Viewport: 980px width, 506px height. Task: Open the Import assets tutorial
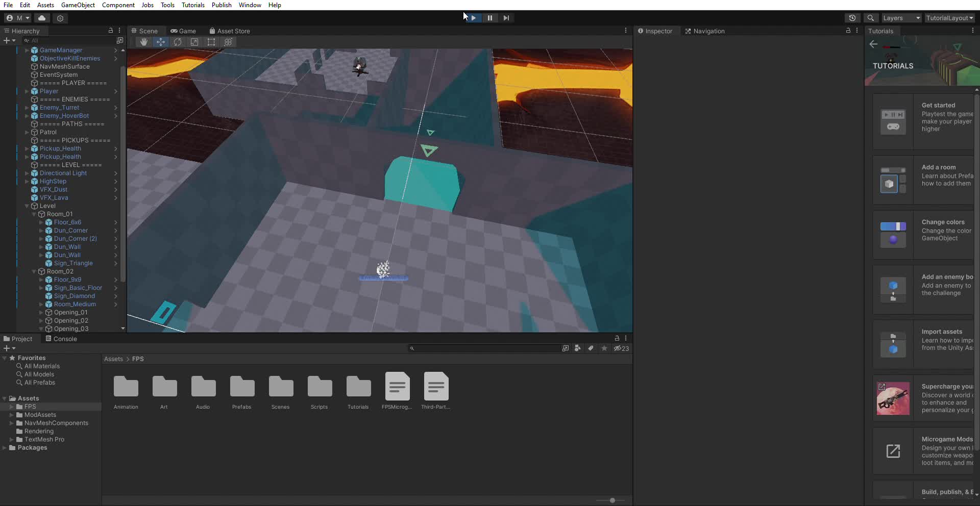pyautogui.click(x=923, y=344)
